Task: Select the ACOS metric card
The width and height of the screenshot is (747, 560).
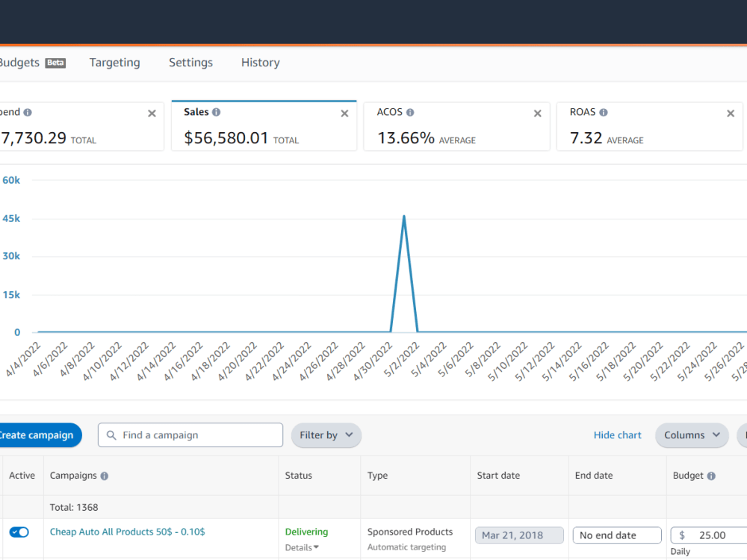Action: (456, 127)
